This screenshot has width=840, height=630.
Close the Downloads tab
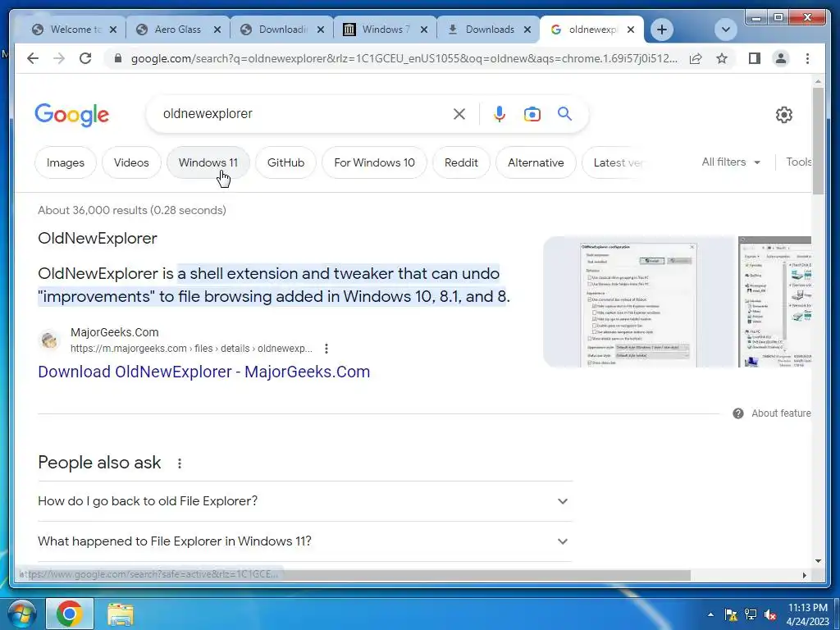point(527,30)
